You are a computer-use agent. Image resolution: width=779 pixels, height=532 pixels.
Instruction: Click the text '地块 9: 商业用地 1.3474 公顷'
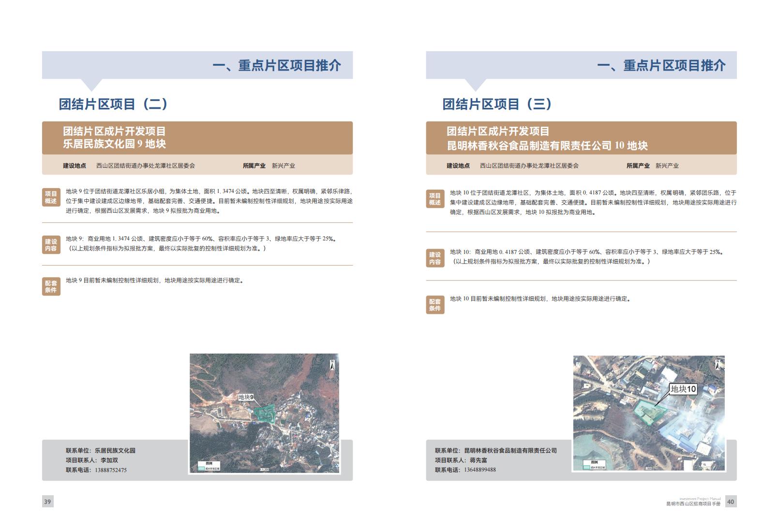105,239
